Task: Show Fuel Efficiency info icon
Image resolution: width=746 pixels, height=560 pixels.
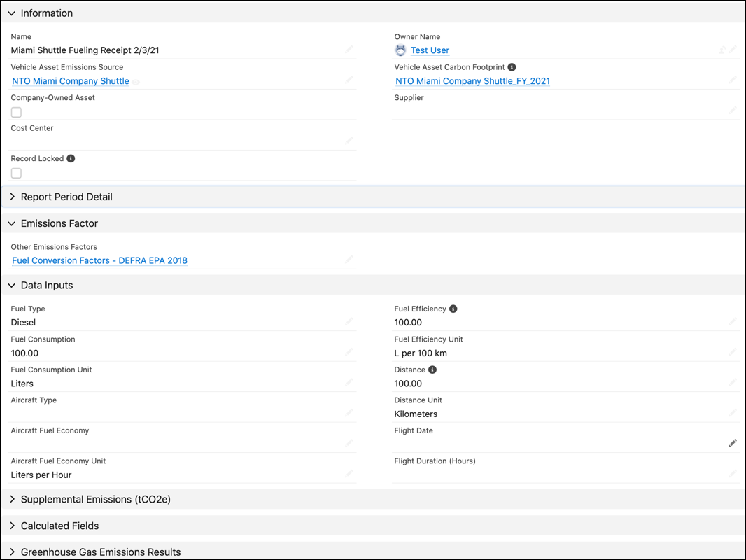Action: click(453, 309)
